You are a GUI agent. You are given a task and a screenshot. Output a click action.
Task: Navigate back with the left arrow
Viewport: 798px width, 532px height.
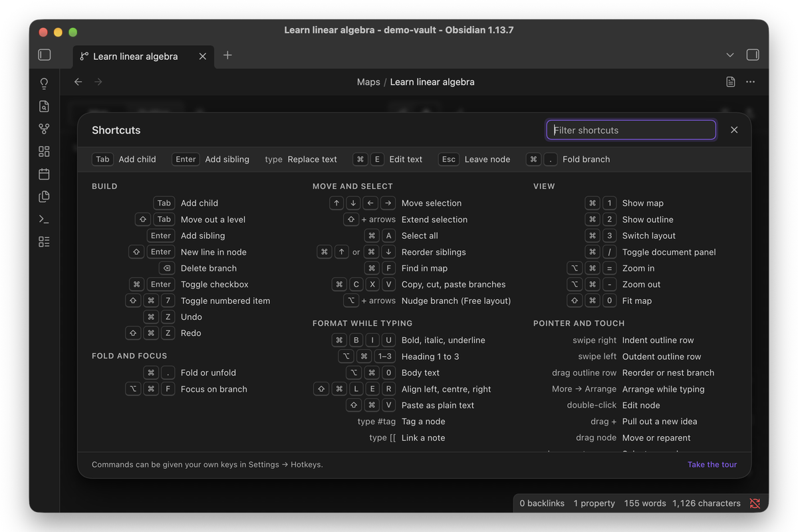coord(78,82)
